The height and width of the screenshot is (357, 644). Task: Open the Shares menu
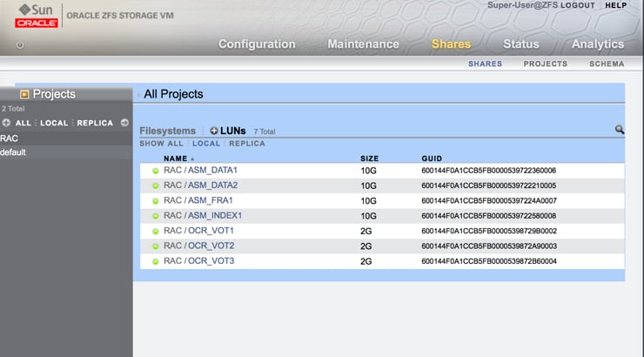pos(451,44)
